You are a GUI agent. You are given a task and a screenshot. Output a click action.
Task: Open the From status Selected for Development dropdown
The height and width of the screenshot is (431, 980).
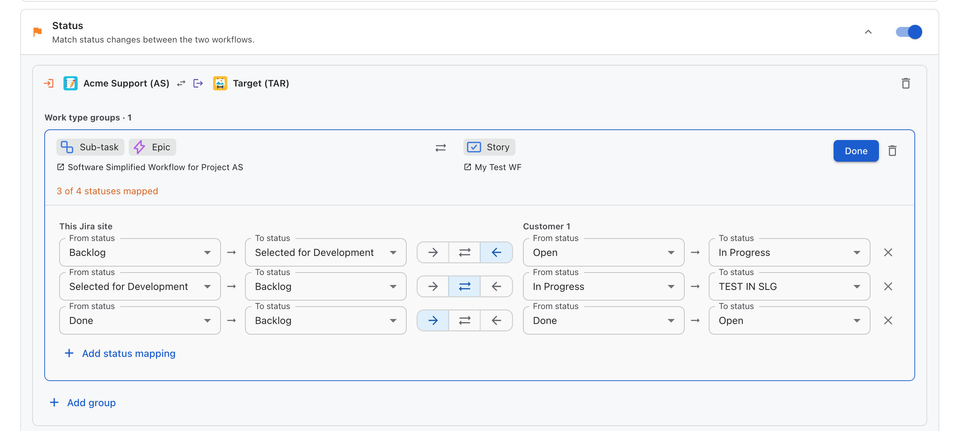tap(140, 286)
